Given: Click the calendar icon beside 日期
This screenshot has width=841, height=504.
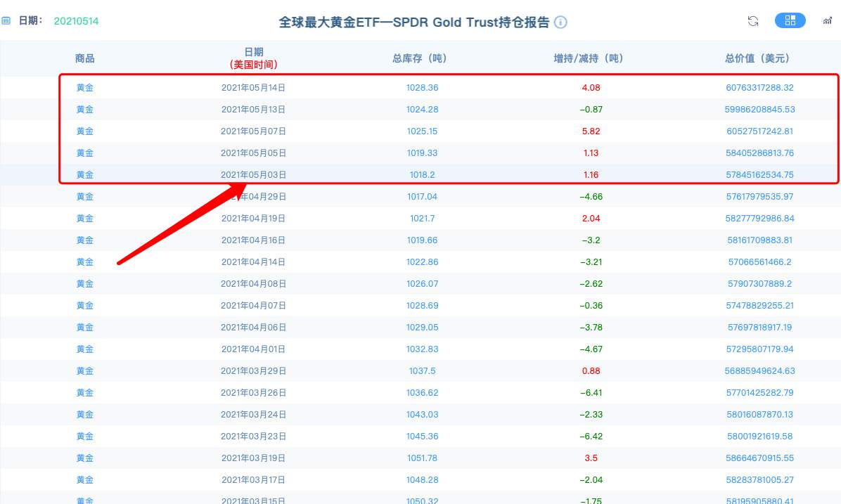Looking at the screenshot, I should click(6, 21).
